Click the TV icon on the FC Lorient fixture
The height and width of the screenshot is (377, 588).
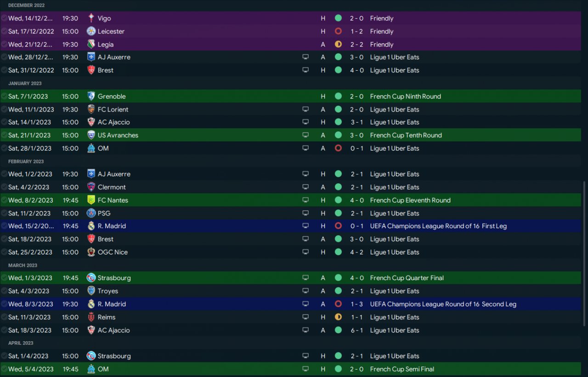click(x=305, y=110)
